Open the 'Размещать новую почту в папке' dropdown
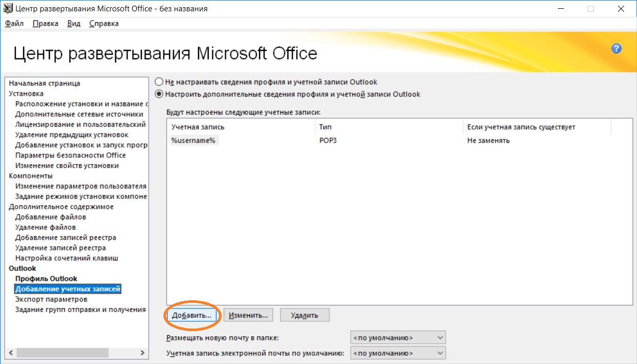The image size is (637, 364). 398,338
